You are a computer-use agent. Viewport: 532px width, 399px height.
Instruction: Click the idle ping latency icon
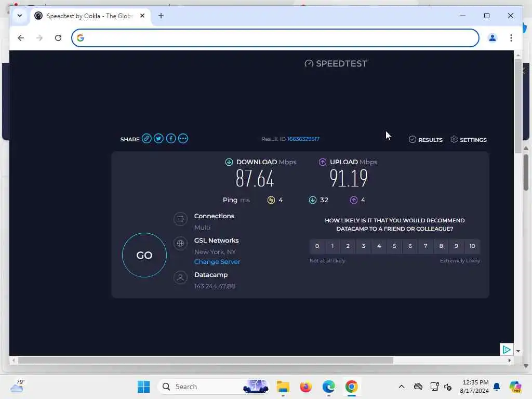pyautogui.click(x=271, y=200)
